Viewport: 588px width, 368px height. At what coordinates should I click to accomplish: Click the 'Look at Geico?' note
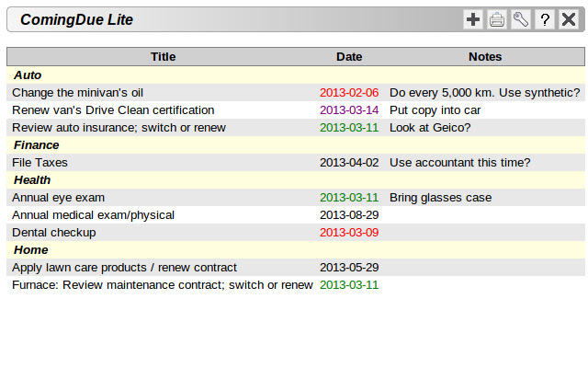[x=430, y=127]
